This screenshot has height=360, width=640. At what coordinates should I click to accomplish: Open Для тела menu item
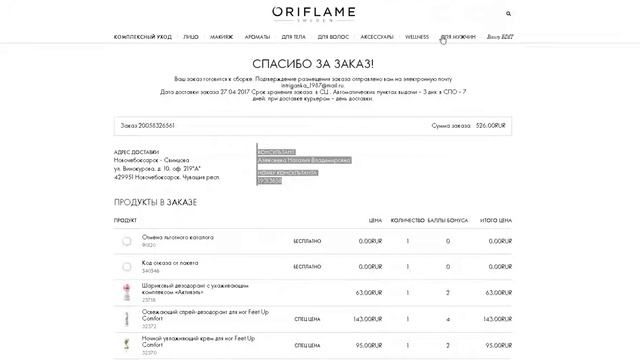pos(293,37)
